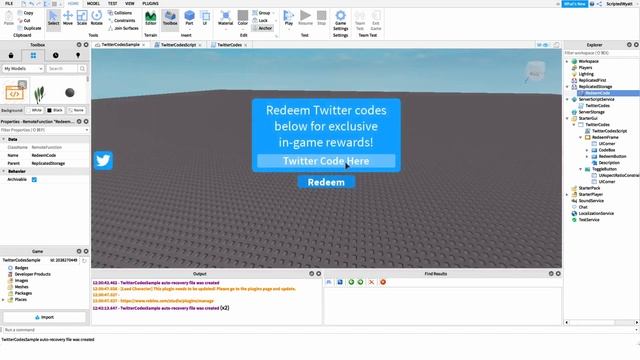
Task: Toggle Join Surfaces option
Action: click(x=123, y=28)
